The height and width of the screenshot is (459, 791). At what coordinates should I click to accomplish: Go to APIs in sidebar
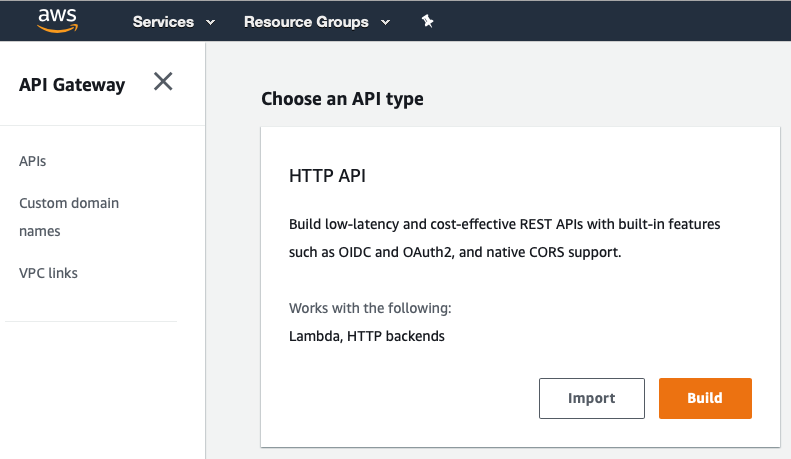point(32,161)
